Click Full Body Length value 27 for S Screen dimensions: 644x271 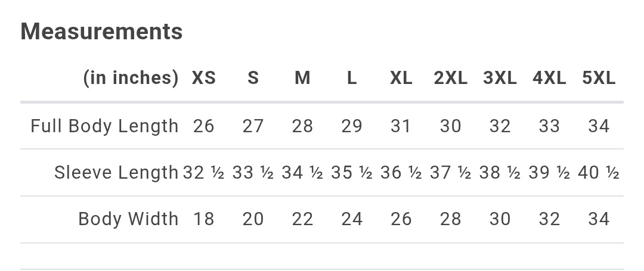click(253, 126)
